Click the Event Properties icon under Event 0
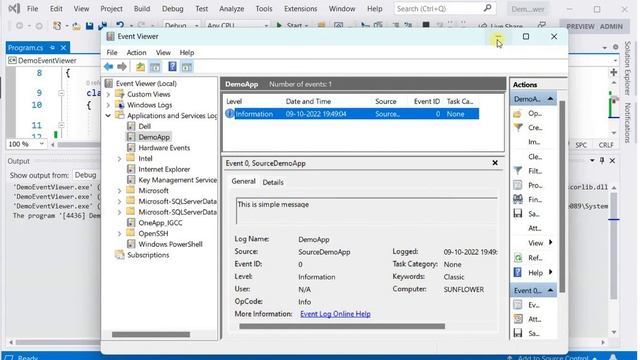640x360 pixels. (x=518, y=304)
